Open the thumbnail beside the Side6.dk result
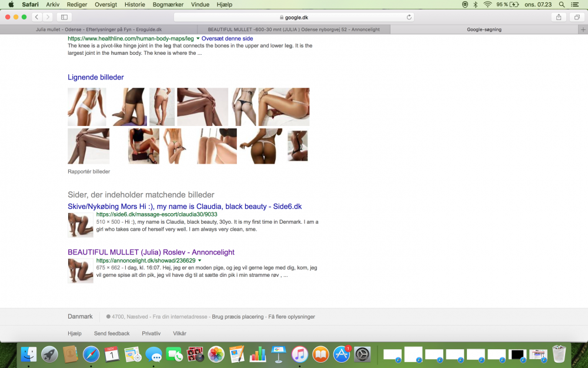588x368 pixels. [80, 225]
